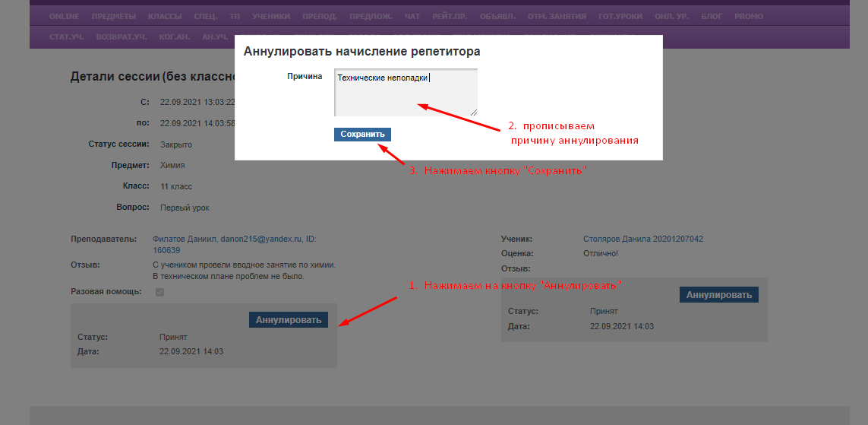Save the cancellation with the Сохранить button
The height and width of the screenshot is (425, 868).
tap(362, 135)
